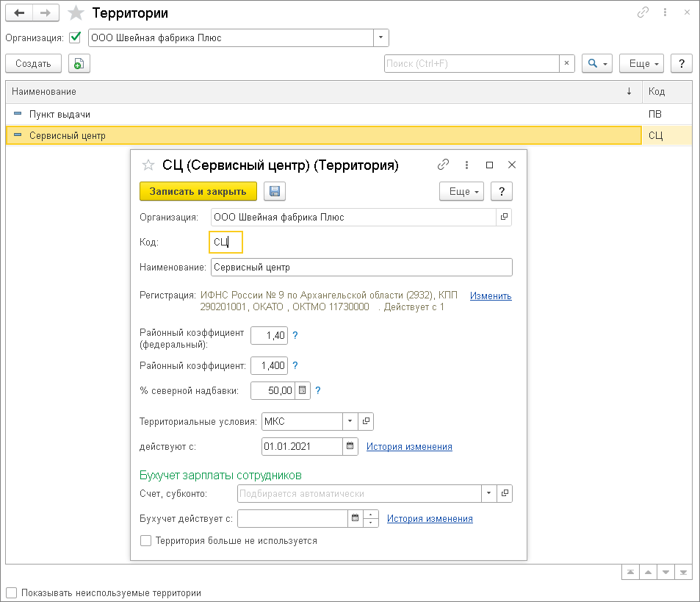
Task: Click the back navigation arrow
Action: [x=19, y=13]
